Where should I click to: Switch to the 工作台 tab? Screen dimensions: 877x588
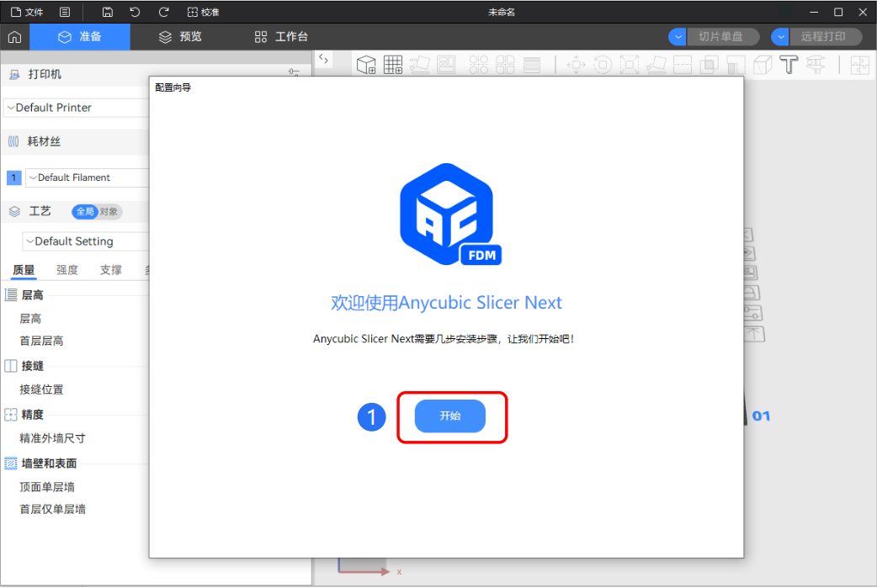(x=281, y=37)
